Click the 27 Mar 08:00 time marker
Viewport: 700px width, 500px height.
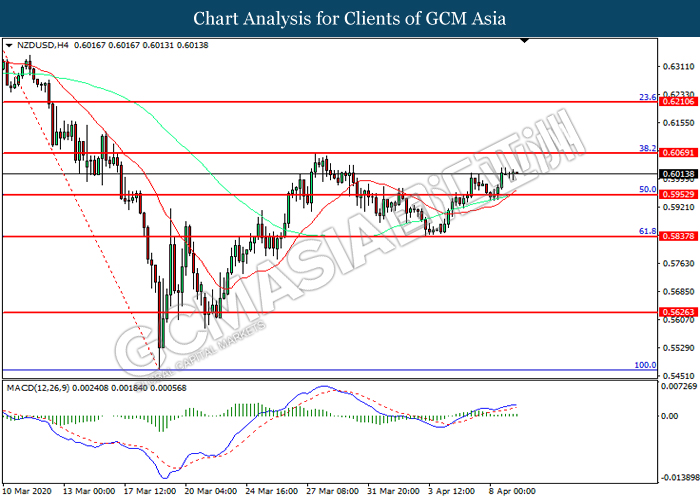(332, 491)
